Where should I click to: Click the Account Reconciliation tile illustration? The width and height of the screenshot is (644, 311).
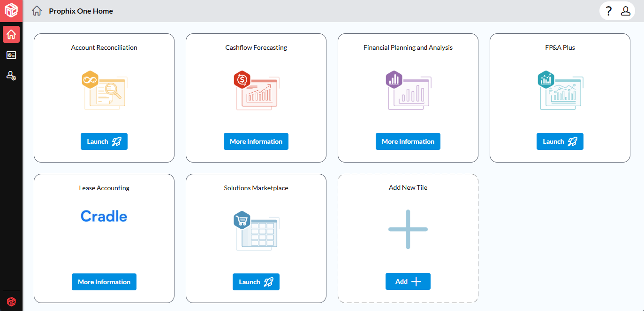[x=104, y=91]
